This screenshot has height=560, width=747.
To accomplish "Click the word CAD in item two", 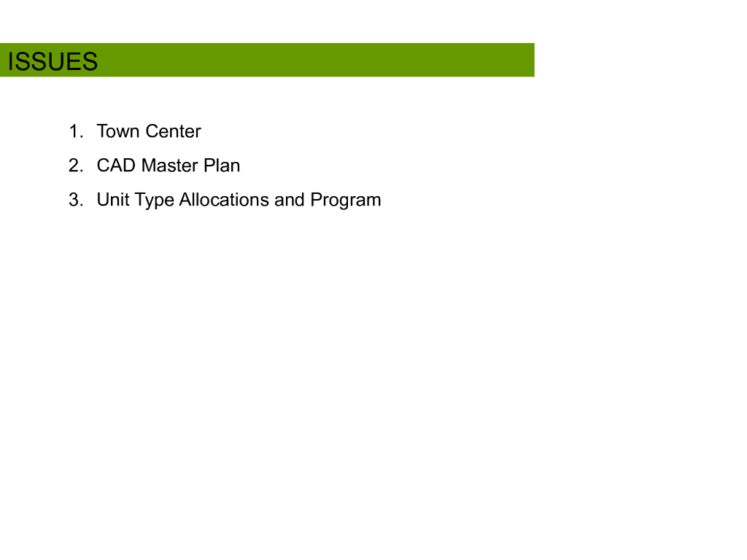I will coord(116,166).
